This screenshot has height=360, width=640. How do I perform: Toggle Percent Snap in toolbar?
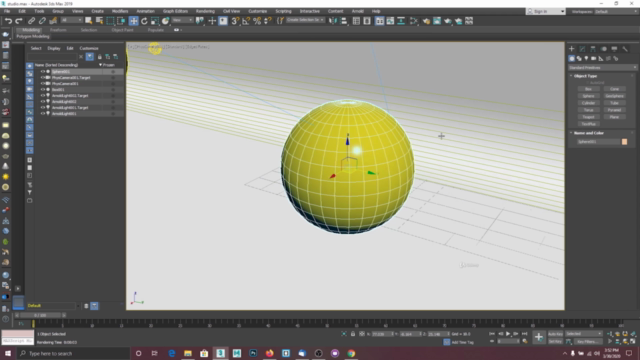[x=257, y=20]
